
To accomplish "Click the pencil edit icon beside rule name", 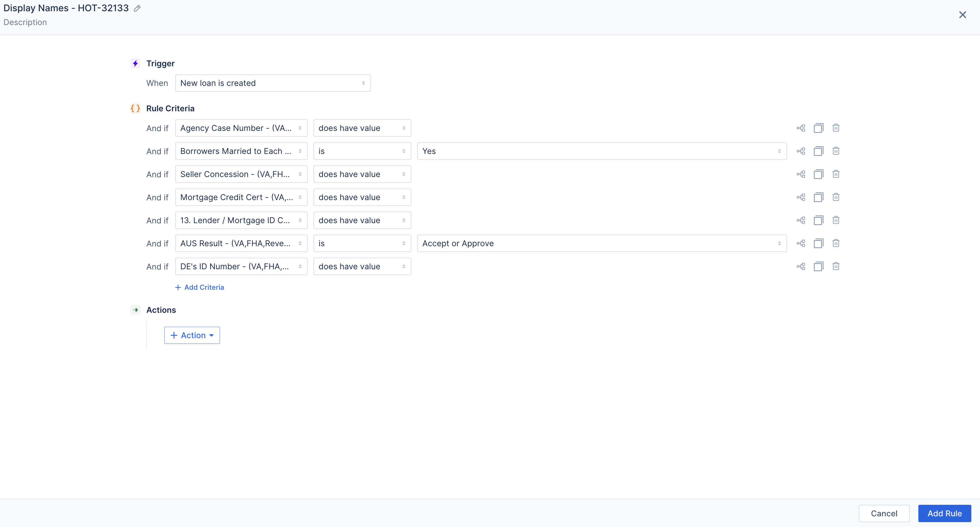I will 137,8.
